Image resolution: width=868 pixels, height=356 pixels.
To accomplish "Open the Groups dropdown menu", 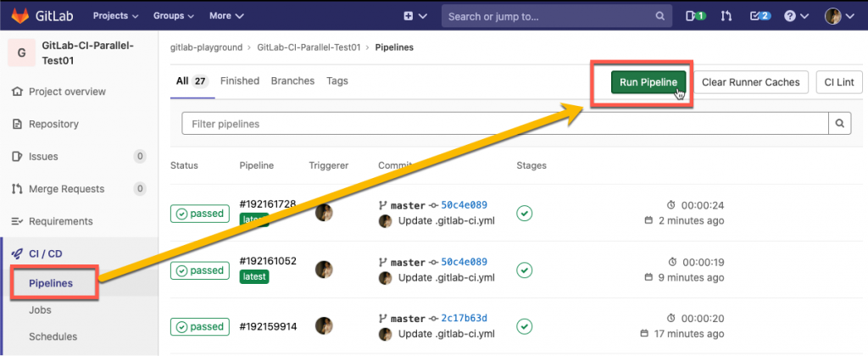I will tap(174, 15).
